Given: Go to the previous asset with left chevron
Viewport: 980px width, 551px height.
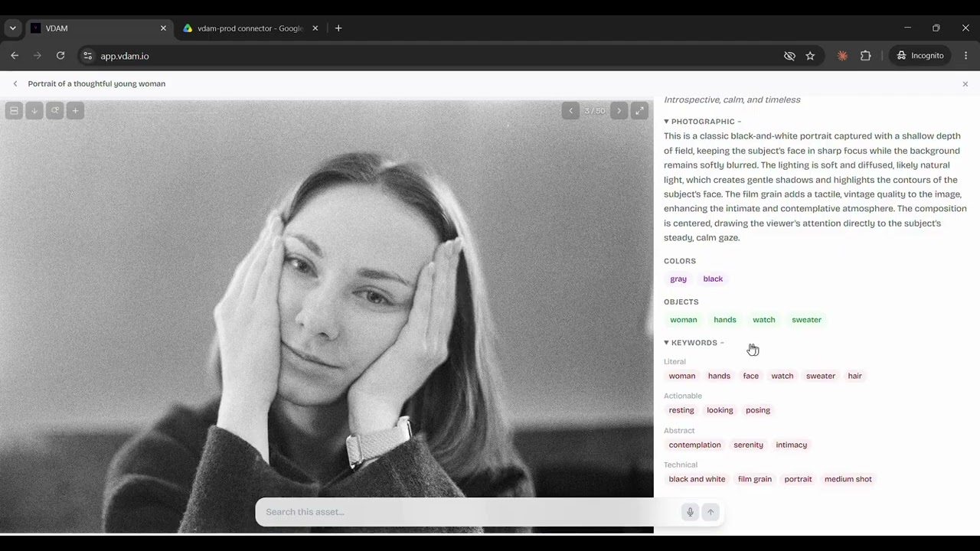Looking at the screenshot, I should click(x=570, y=111).
